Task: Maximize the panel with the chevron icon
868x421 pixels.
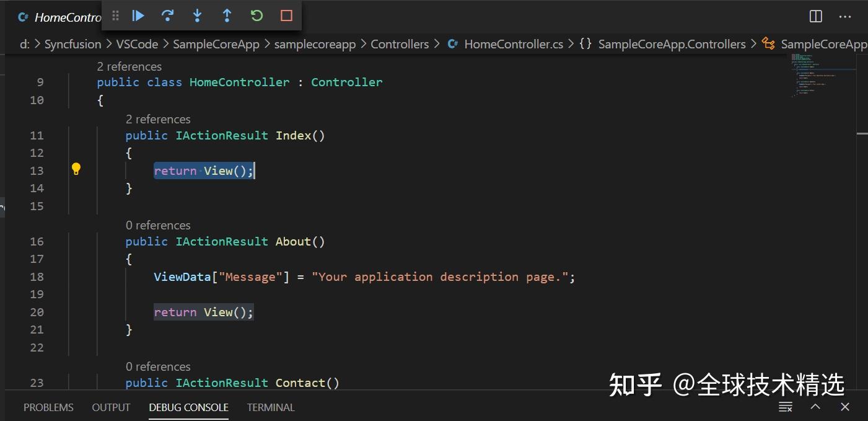Action: click(x=815, y=407)
